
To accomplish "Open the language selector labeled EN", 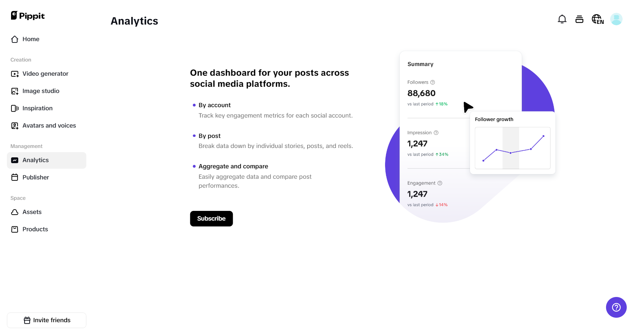I will pyautogui.click(x=597, y=19).
